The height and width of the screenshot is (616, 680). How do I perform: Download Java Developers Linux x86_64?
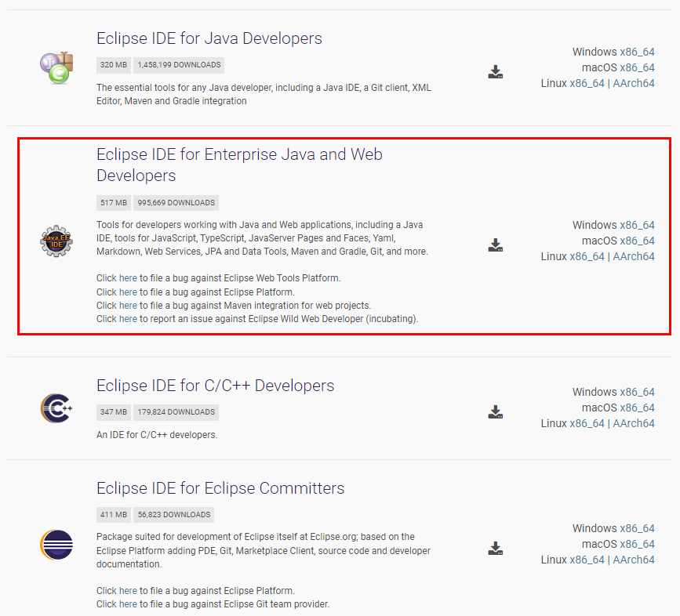click(587, 83)
